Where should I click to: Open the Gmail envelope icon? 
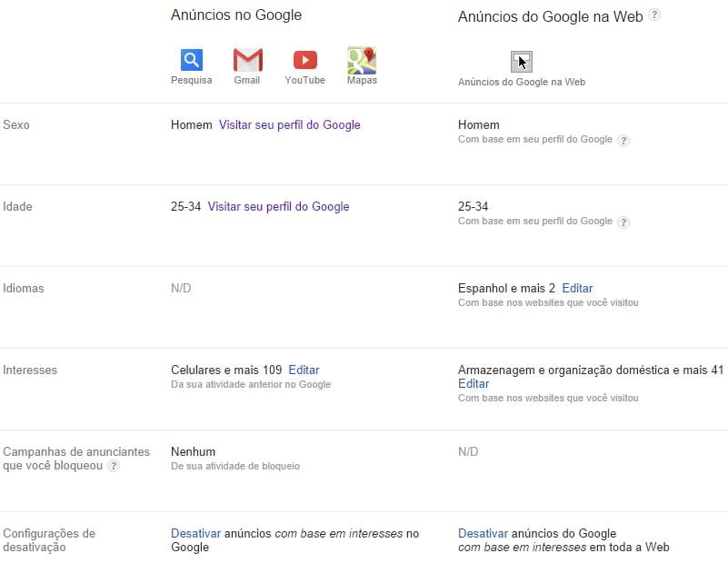pos(247,60)
